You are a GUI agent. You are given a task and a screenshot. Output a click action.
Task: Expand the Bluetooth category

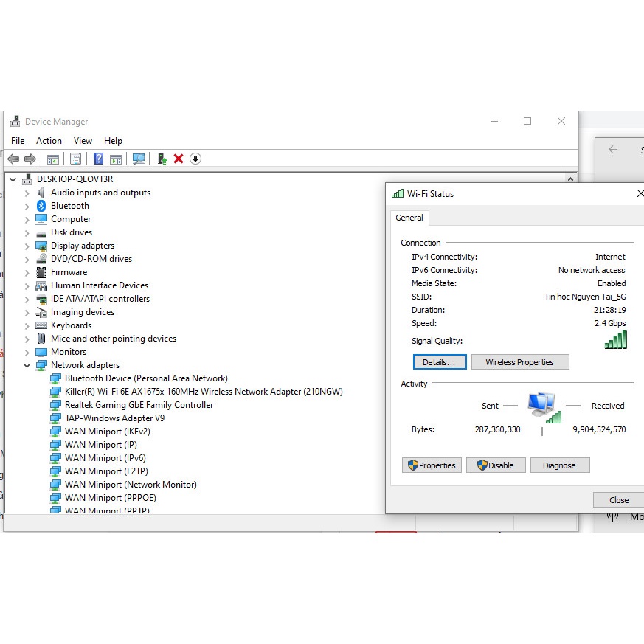[x=27, y=206]
